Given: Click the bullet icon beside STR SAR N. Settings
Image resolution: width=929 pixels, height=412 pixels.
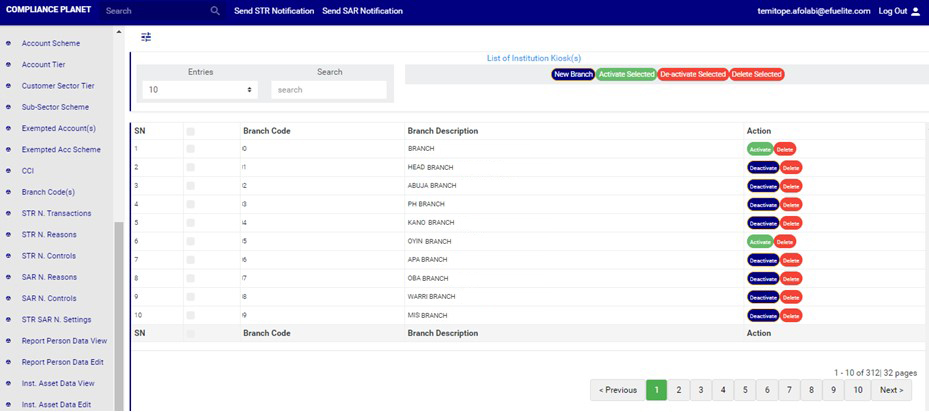Looking at the screenshot, I should click(9, 320).
